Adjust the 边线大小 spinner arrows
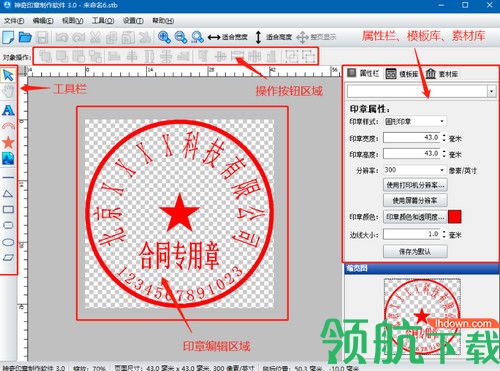Image resolution: width=500 pixels, height=371 pixels. tap(444, 234)
